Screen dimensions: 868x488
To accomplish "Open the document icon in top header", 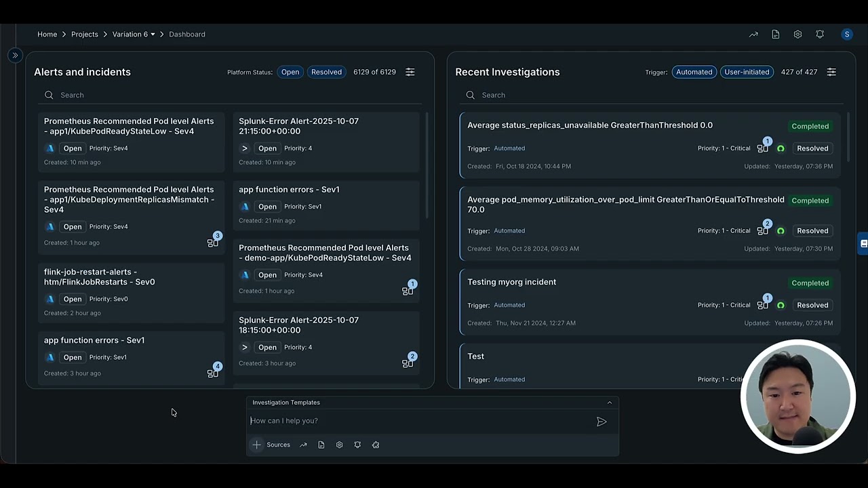I will coord(776,35).
